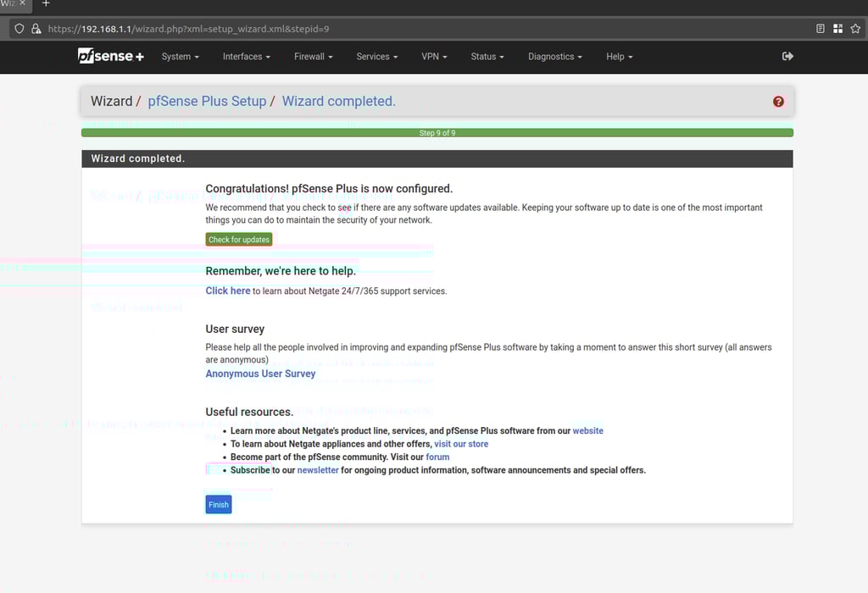This screenshot has height=593, width=868.
Task: Click the 'Remember, we're here to help.' heading
Action: [x=281, y=271]
